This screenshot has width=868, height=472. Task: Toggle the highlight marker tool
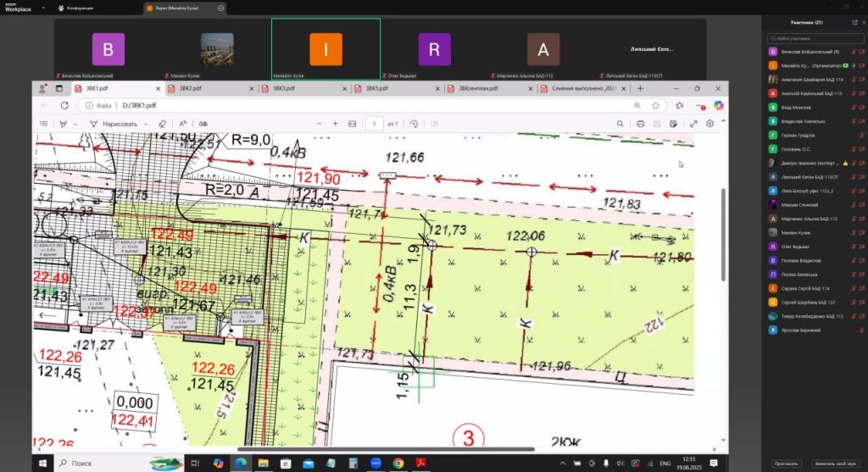62,124
